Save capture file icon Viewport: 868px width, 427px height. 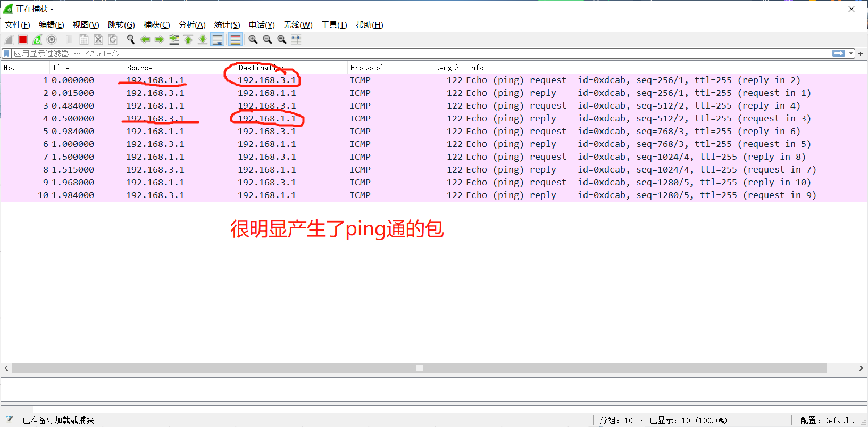pos(84,39)
